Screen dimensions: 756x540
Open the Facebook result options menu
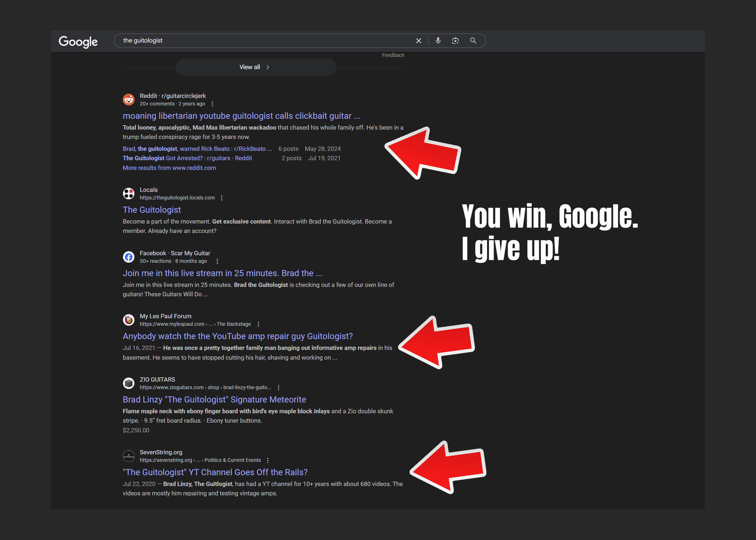click(x=217, y=261)
